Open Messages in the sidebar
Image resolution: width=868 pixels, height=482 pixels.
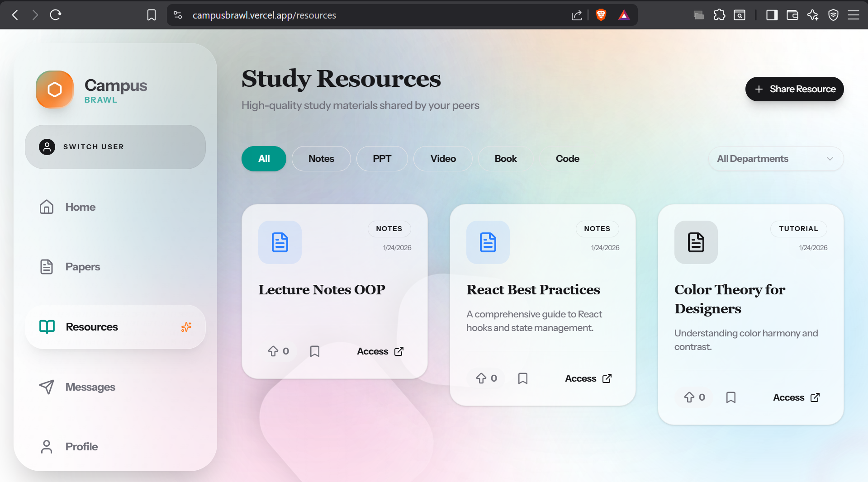[x=115, y=387]
